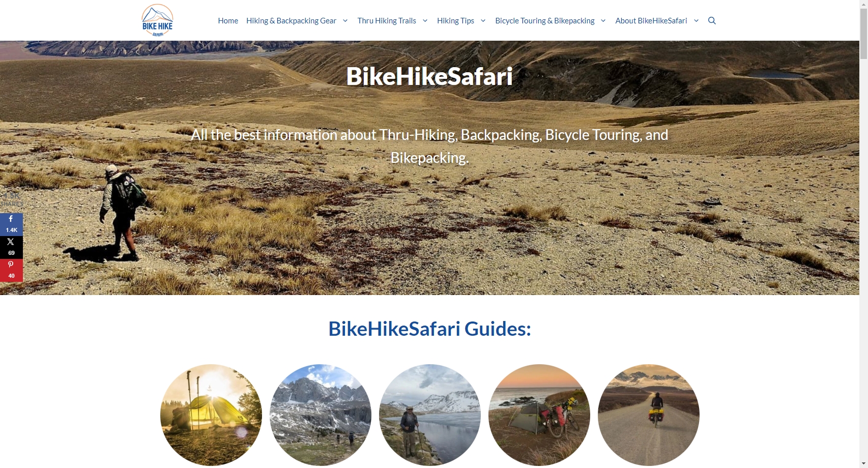Open the Hiking Tips menu link
The height and width of the screenshot is (468, 868).
tap(455, 21)
